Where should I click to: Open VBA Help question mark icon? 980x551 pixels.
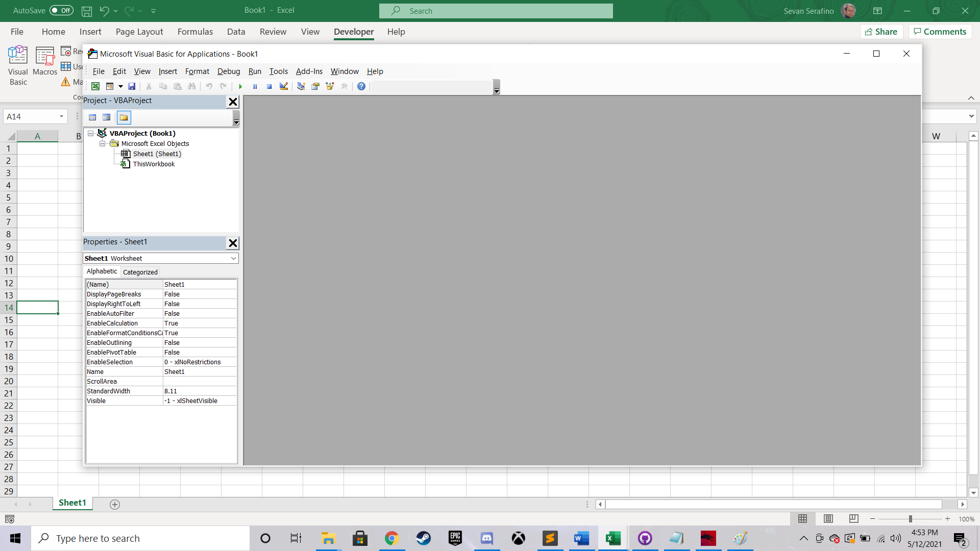(361, 86)
